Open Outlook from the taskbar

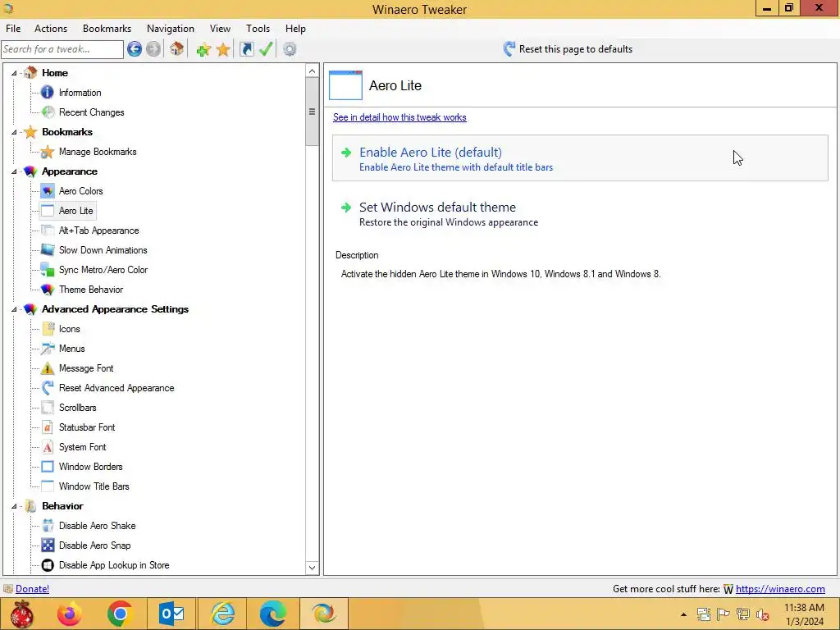171,614
